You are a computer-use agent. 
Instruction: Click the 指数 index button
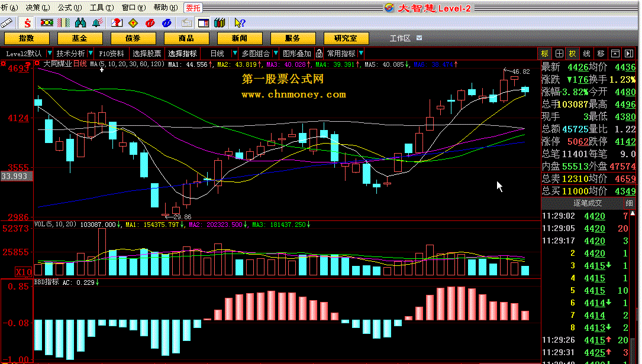click(x=27, y=38)
